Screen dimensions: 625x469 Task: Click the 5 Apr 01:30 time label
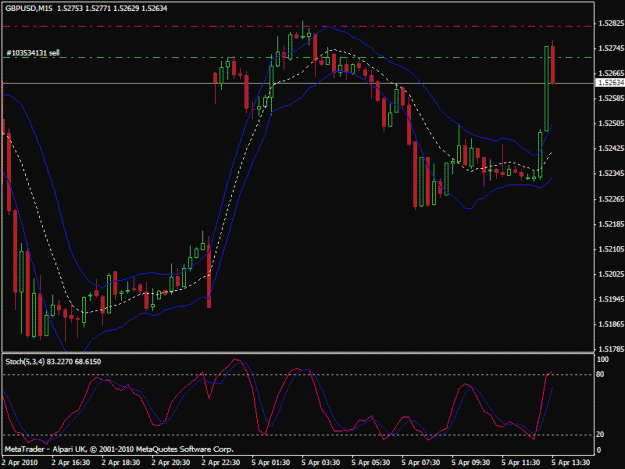click(x=271, y=463)
